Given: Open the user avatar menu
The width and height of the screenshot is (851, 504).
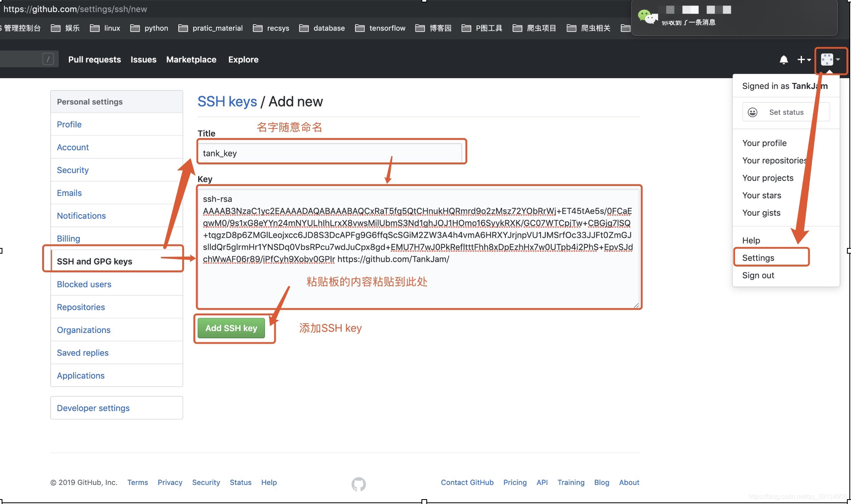Looking at the screenshot, I should tap(830, 60).
